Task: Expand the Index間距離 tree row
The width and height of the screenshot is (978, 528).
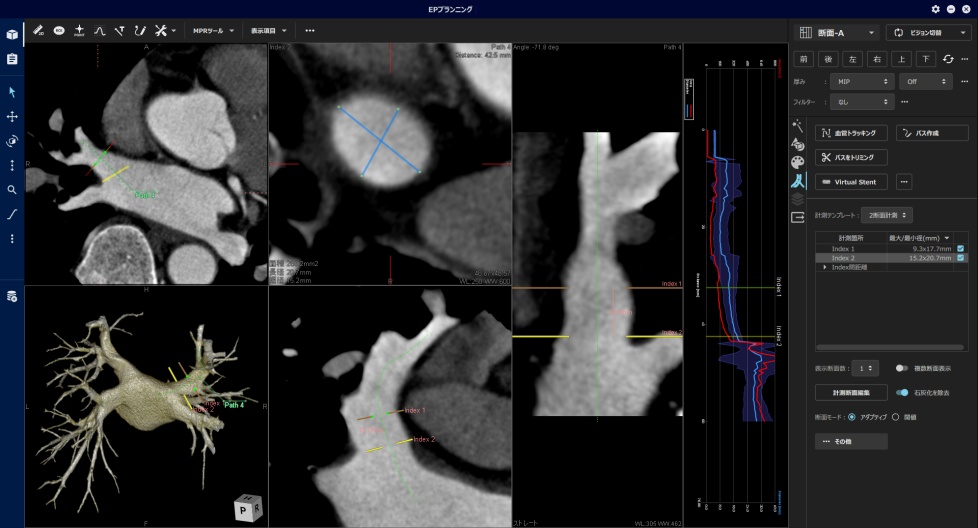Action: [x=825, y=267]
